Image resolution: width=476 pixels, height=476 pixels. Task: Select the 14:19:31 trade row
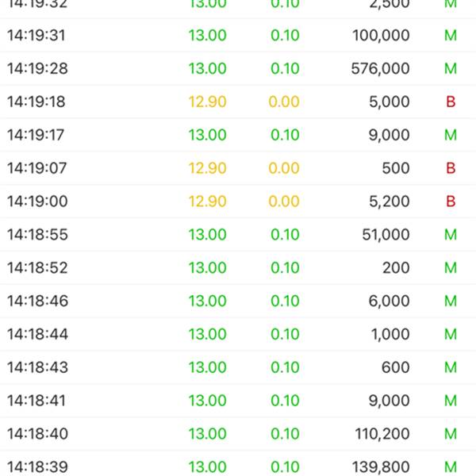click(x=238, y=35)
